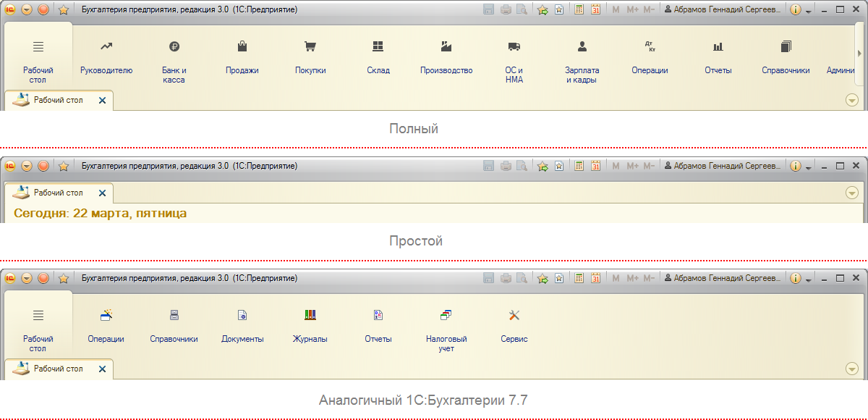The image size is (868, 420).
Task: Open Банк и касса section
Action: click(x=174, y=62)
